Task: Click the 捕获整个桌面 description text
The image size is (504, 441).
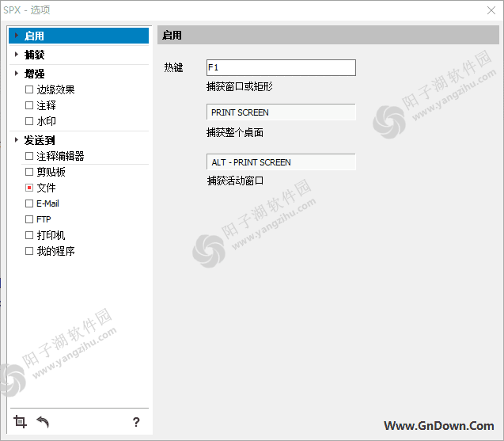Action: [235, 132]
